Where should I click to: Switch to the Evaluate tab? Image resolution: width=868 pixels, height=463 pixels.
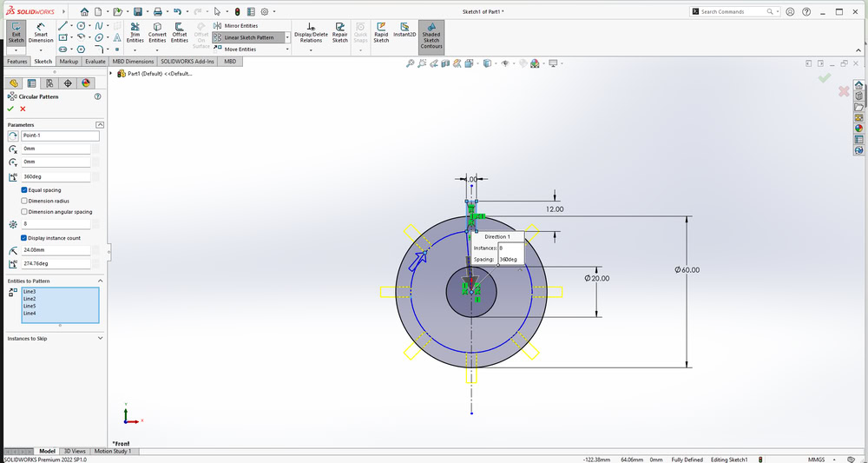tap(95, 62)
